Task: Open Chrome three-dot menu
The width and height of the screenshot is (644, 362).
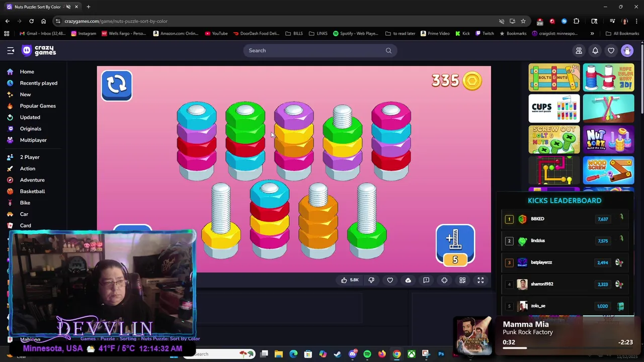Action: tap(636, 21)
